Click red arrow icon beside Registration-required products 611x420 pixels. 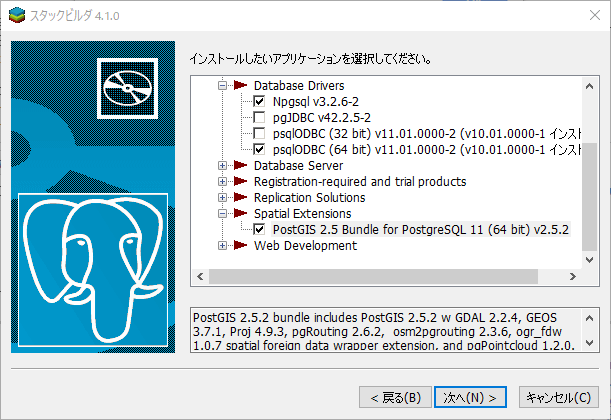[x=240, y=182]
